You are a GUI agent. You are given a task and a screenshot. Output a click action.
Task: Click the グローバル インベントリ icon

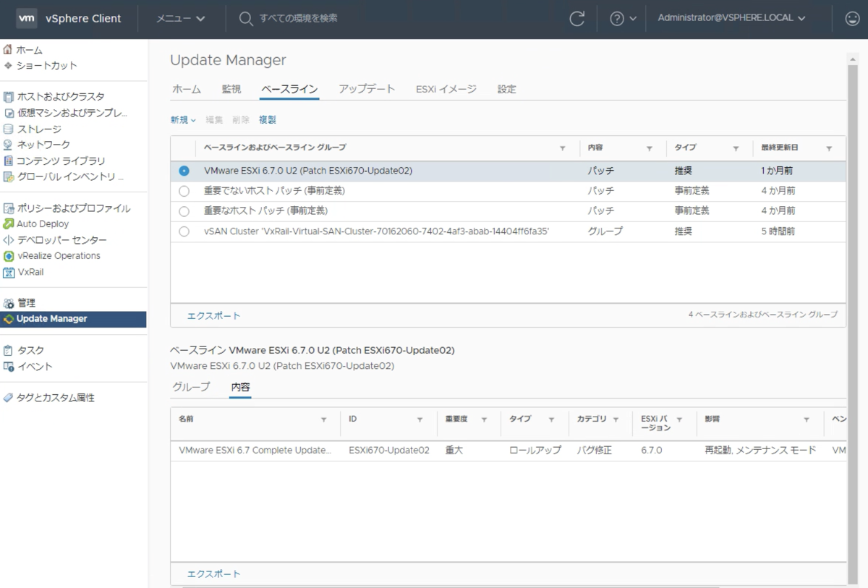click(9, 176)
